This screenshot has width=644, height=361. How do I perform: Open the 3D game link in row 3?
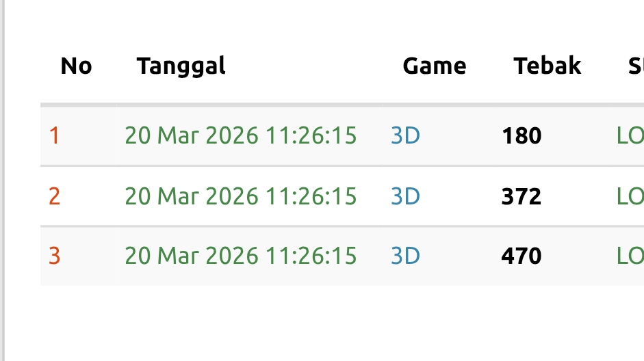(x=404, y=256)
